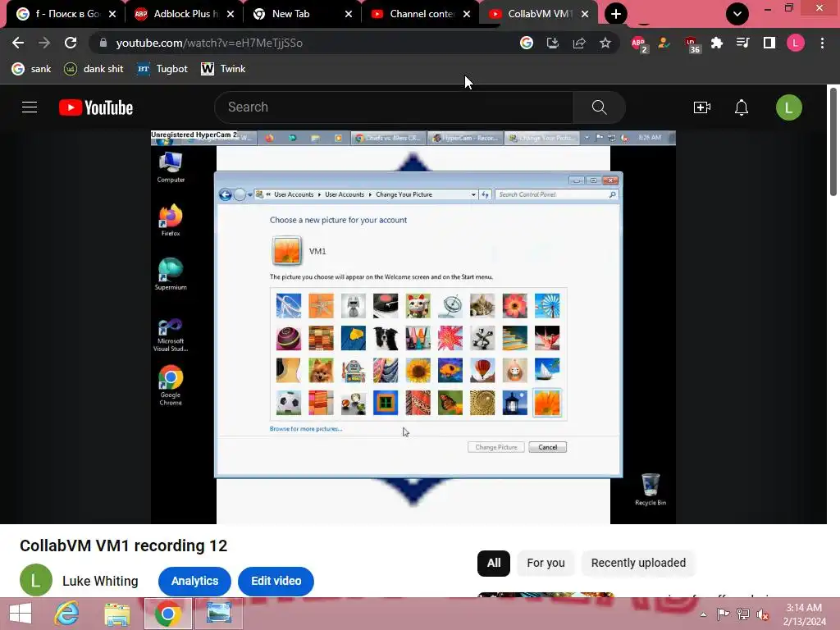
Task: Click the video player frame
Action: click(x=413, y=326)
